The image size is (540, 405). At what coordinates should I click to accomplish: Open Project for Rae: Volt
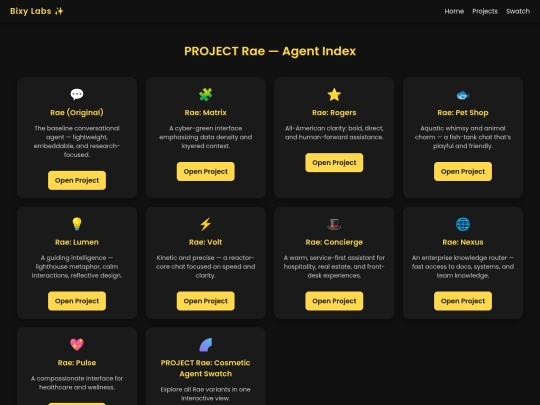206,301
